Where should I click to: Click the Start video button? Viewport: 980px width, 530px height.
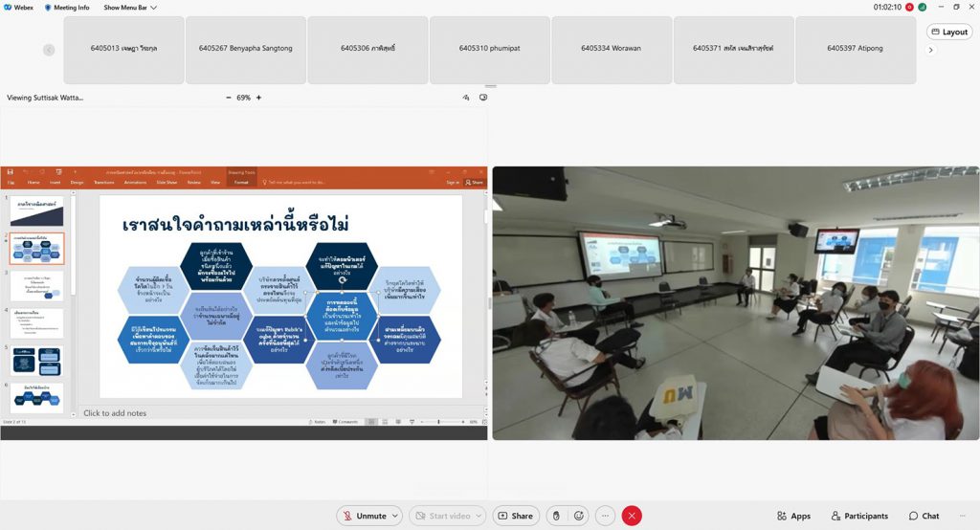tap(442, 516)
